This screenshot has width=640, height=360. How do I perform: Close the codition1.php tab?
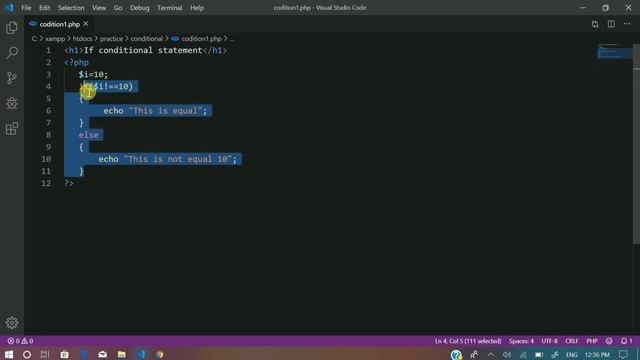coord(86,24)
